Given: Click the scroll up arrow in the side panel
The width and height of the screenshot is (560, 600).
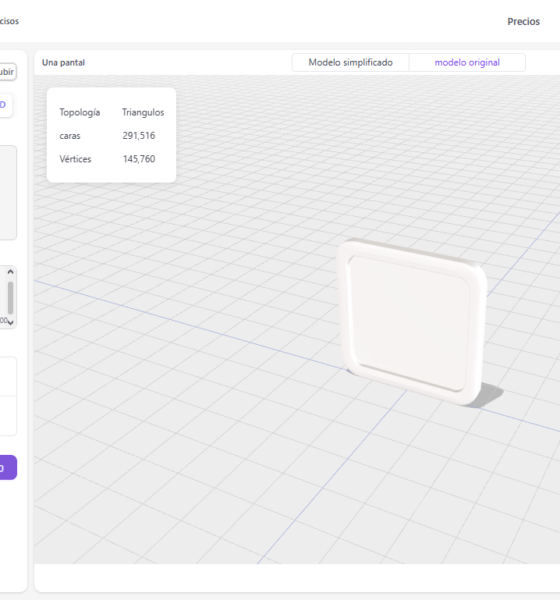Looking at the screenshot, I should click(10, 272).
